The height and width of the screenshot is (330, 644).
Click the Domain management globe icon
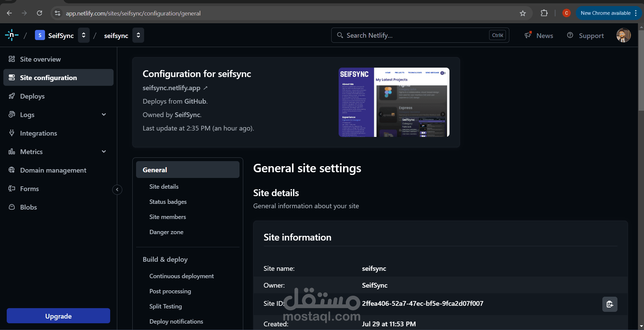(12, 170)
